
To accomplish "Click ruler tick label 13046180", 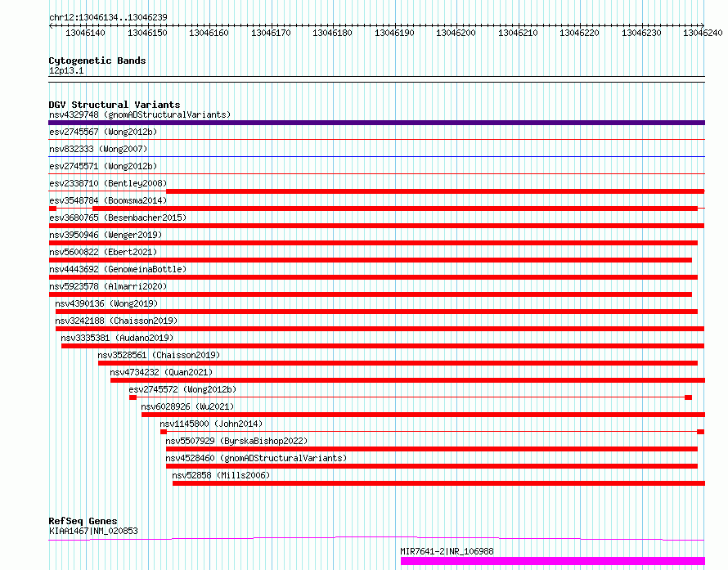I will [x=332, y=33].
